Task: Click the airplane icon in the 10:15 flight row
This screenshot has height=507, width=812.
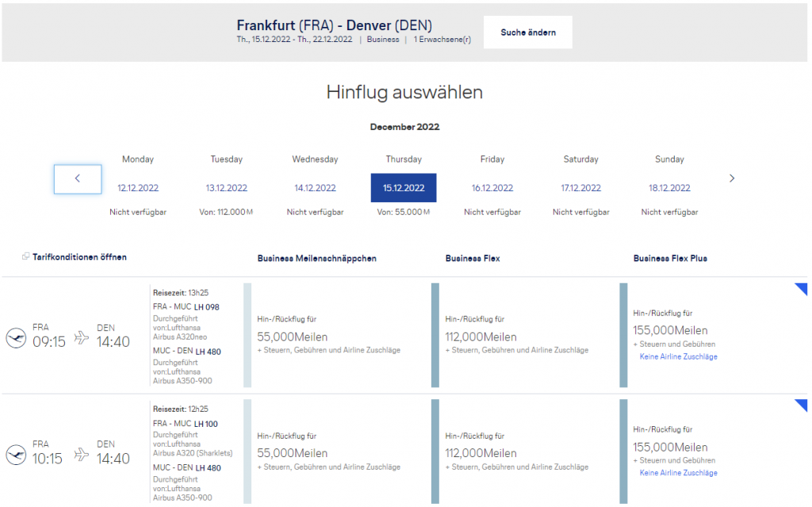Action: point(82,455)
